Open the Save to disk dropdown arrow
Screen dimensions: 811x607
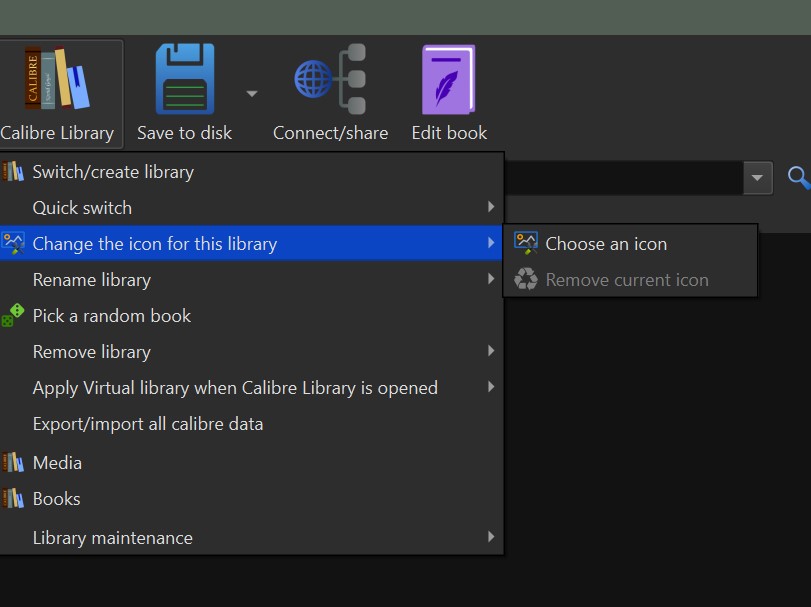click(x=252, y=94)
